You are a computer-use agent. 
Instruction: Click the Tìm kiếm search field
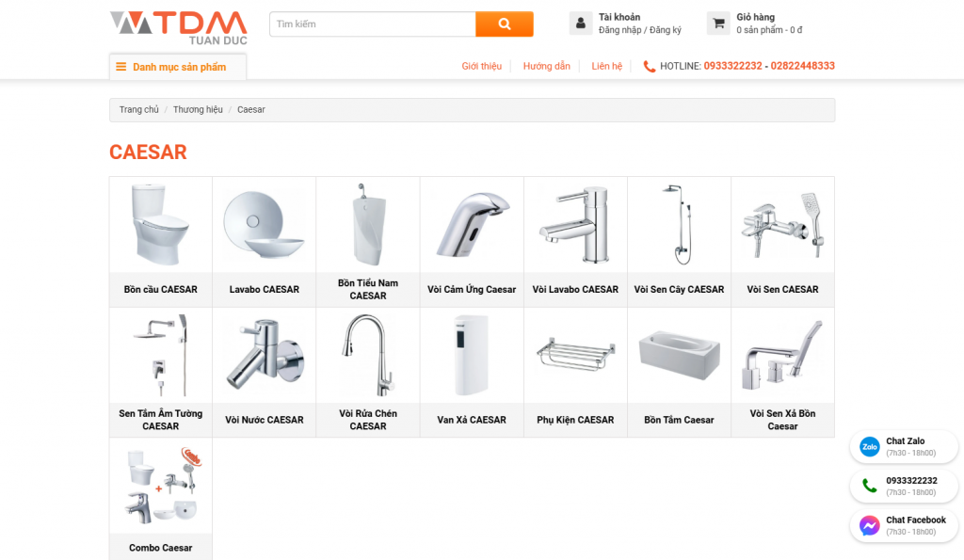coord(373,24)
